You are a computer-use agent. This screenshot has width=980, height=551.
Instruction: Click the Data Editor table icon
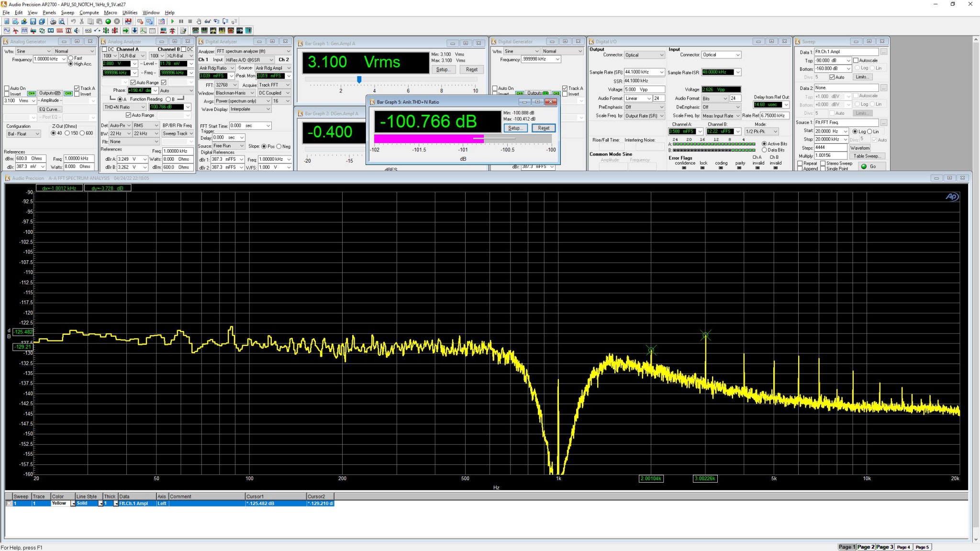click(152, 30)
